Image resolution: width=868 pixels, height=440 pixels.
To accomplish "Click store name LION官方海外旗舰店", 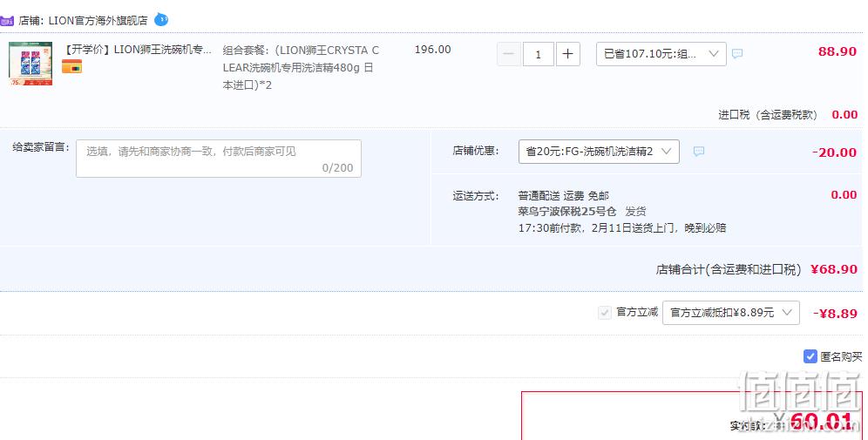I will point(98,21).
